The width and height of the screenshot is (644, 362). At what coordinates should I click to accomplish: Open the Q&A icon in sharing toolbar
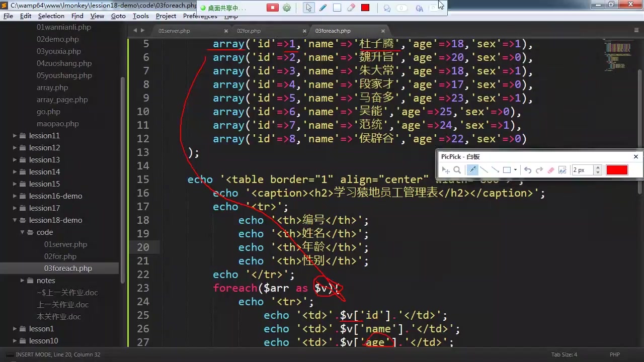pyautogui.click(x=419, y=8)
